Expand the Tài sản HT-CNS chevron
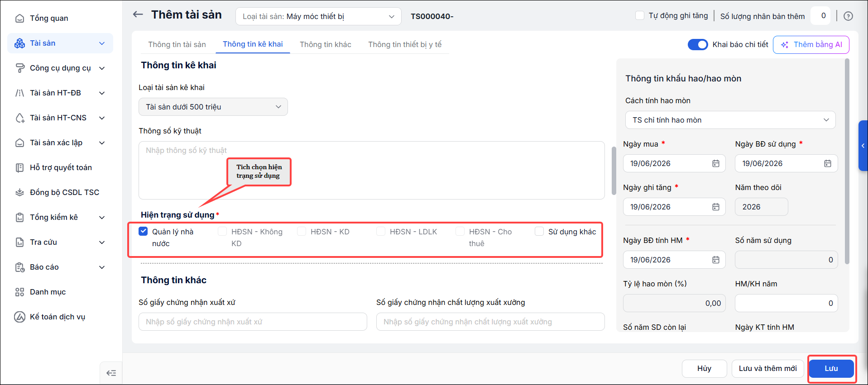 tap(102, 118)
